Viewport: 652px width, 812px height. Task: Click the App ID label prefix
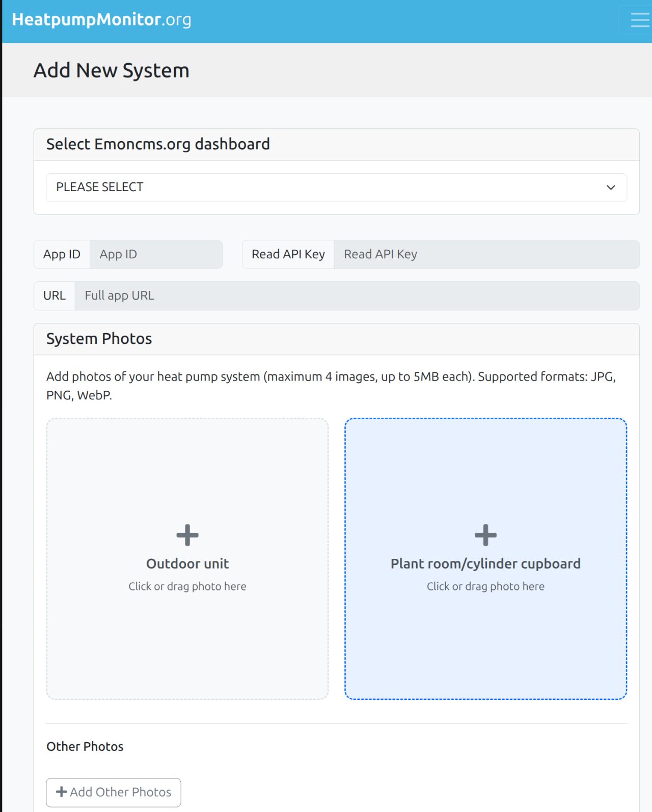tap(62, 254)
